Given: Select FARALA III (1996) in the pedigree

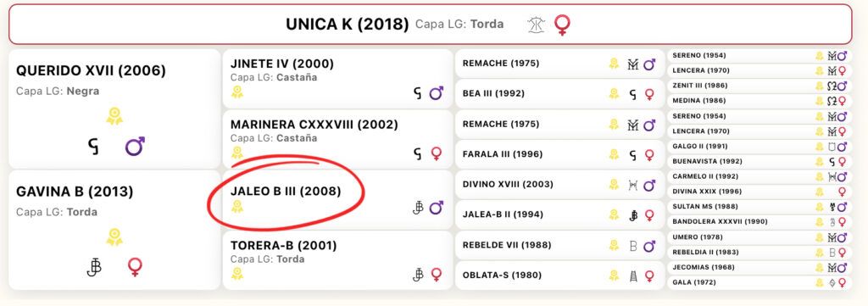Looking at the screenshot, I should (559, 154).
